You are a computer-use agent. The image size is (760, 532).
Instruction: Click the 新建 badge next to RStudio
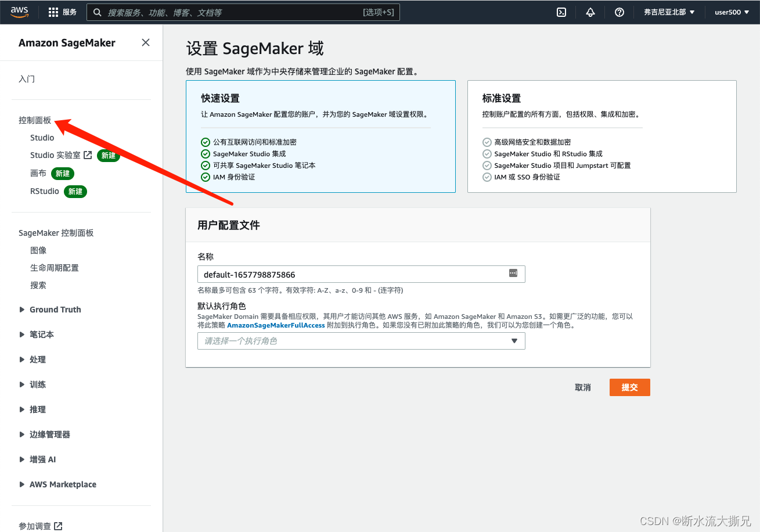[x=75, y=191]
